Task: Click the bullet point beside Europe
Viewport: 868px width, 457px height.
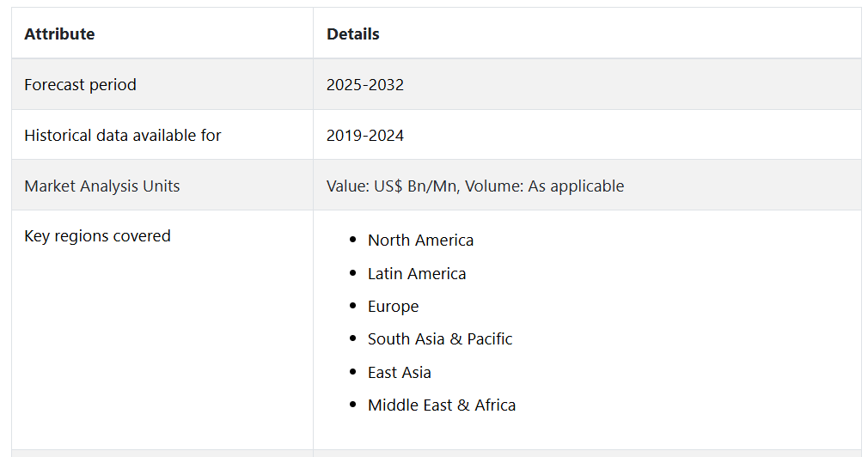Action: (352, 307)
